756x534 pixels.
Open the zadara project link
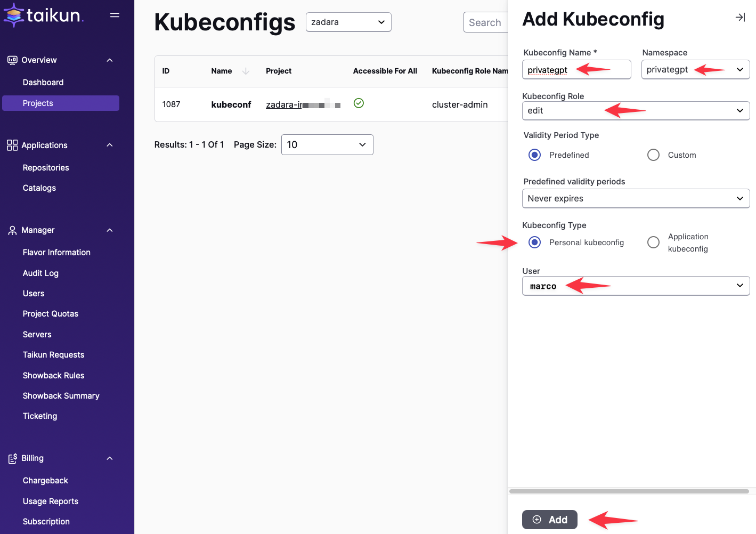click(303, 105)
